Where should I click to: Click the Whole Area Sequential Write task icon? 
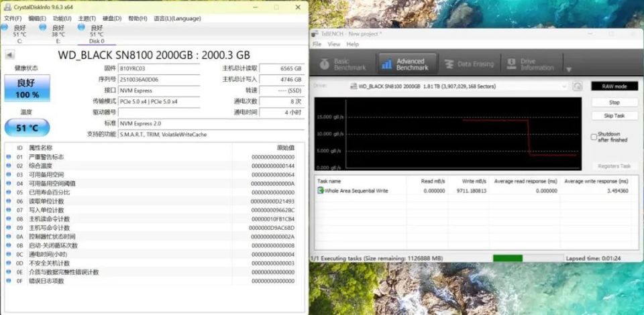click(x=321, y=190)
